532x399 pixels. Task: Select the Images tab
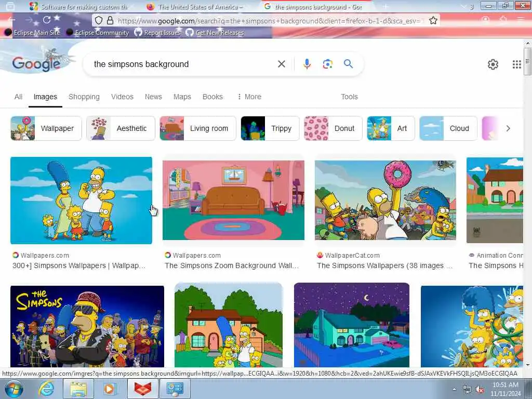tap(45, 97)
